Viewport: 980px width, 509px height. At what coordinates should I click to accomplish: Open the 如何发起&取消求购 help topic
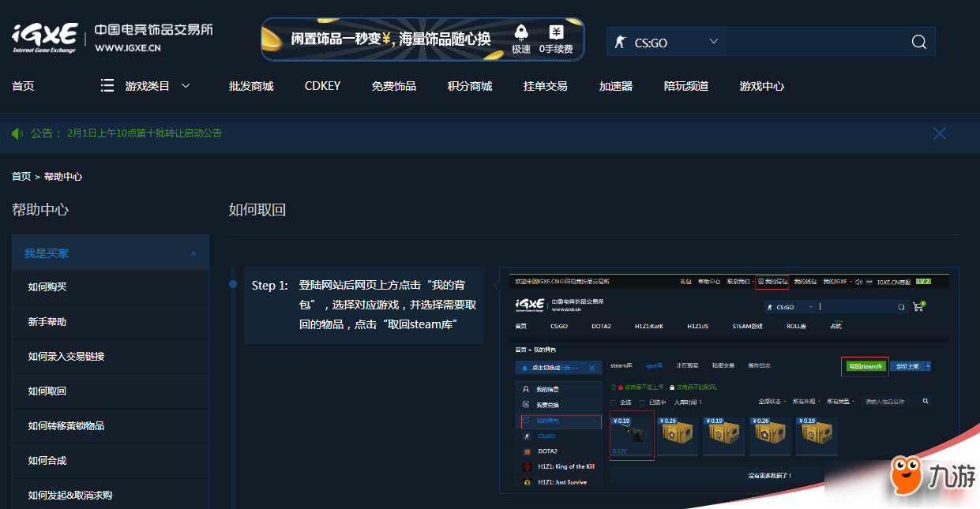tap(111, 496)
